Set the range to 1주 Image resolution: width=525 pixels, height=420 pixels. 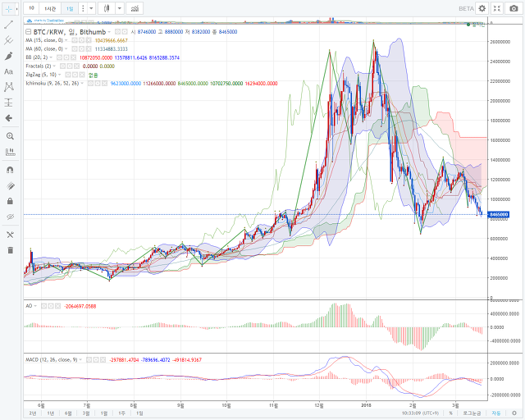click(x=121, y=413)
